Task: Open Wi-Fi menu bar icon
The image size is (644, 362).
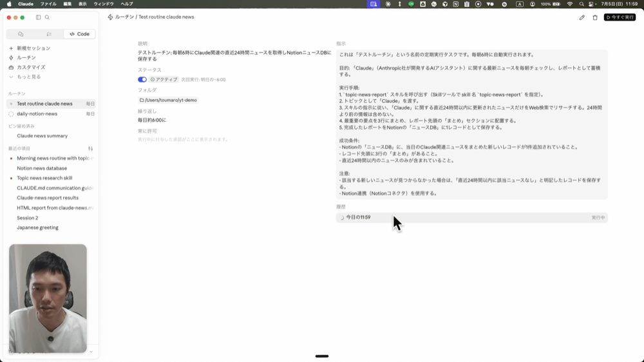Action: point(570,4)
